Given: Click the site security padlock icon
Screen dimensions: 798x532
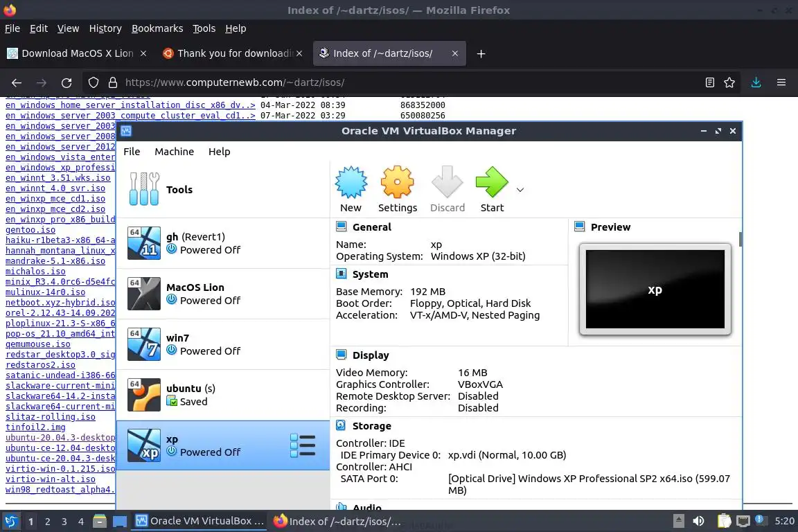Looking at the screenshot, I should (113, 82).
